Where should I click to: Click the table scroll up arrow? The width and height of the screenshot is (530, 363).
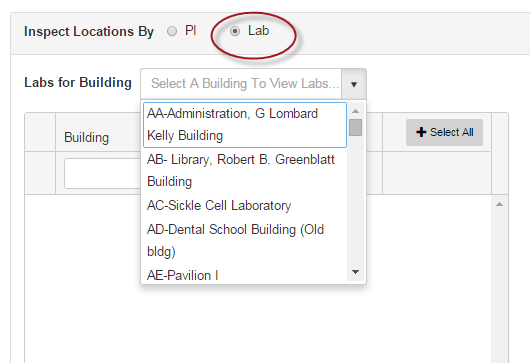[x=500, y=204]
